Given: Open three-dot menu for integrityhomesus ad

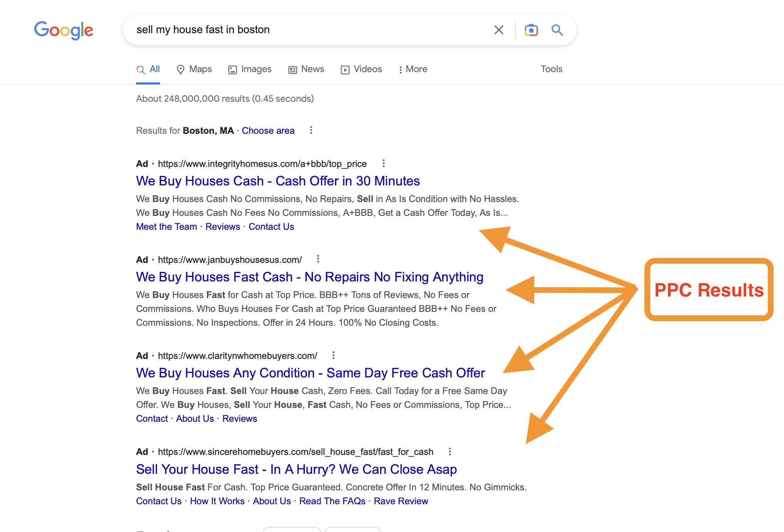Looking at the screenshot, I should coord(383,163).
